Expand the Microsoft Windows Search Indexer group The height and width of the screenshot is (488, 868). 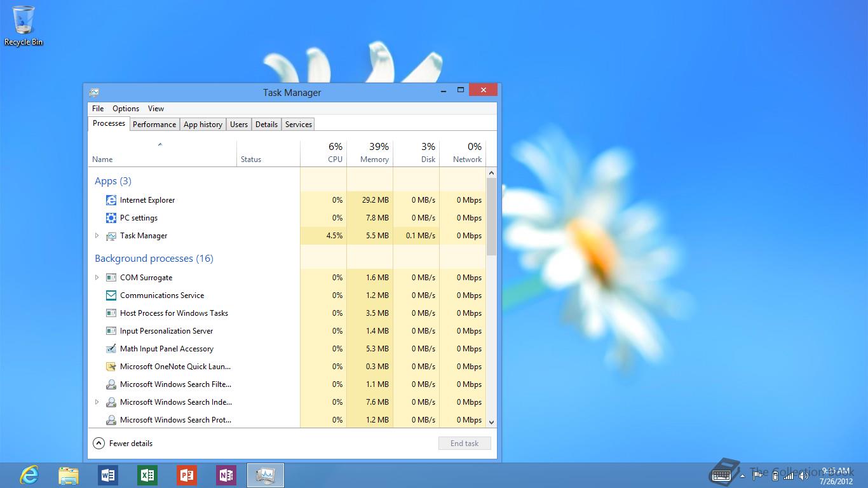[97, 402]
